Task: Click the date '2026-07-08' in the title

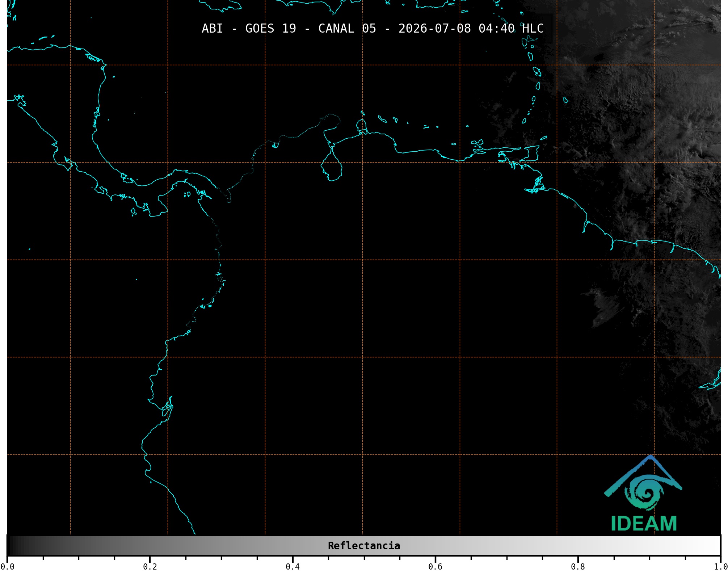Action: point(434,29)
